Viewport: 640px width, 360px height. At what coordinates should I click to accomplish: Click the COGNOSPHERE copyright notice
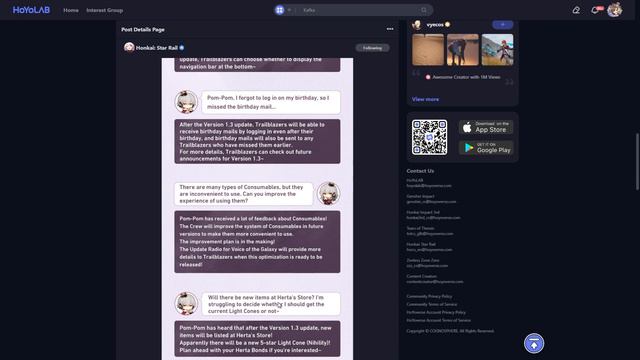pyautogui.click(x=450, y=331)
